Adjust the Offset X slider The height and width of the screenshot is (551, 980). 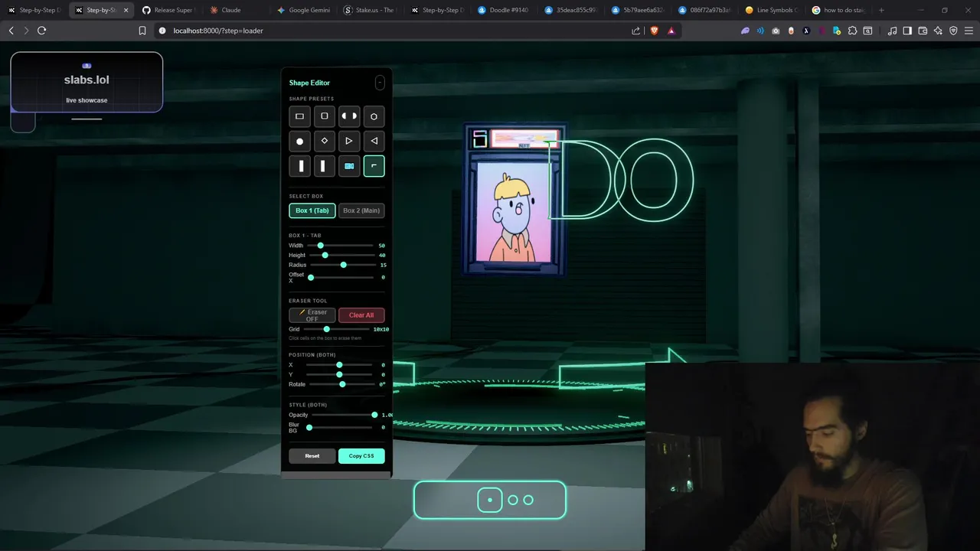pos(341,277)
